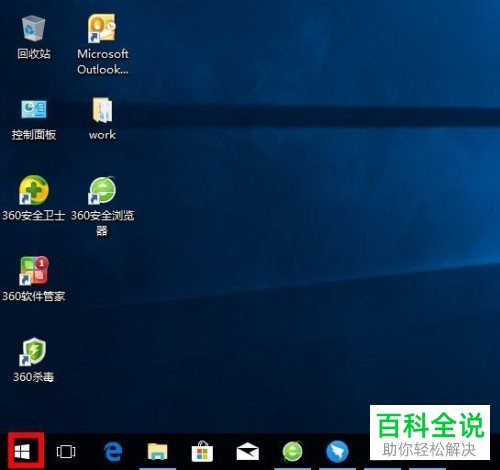Open Task View from the taskbar

(x=66, y=452)
